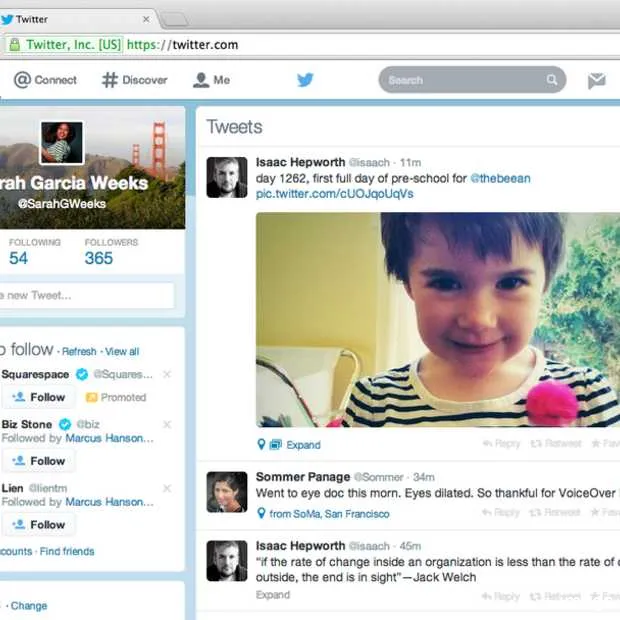Viewport: 620px width, 620px height.
Task: Dismiss the Biz Stone suggestion
Action: [x=167, y=424]
